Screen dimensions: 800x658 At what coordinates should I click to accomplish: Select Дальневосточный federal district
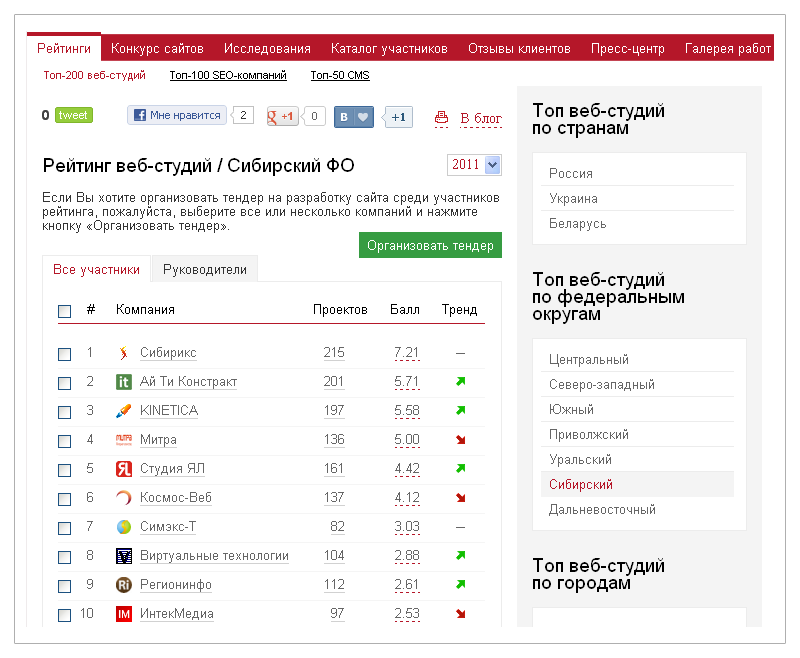tap(637, 510)
